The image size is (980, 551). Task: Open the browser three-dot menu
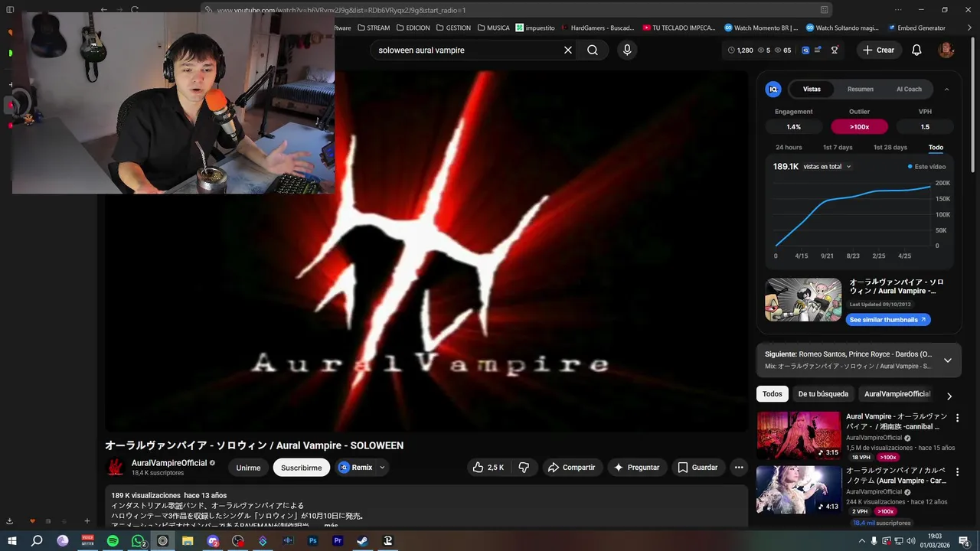point(899,10)
